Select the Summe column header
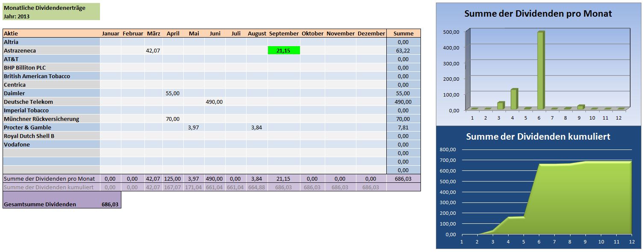 point(403,33)
